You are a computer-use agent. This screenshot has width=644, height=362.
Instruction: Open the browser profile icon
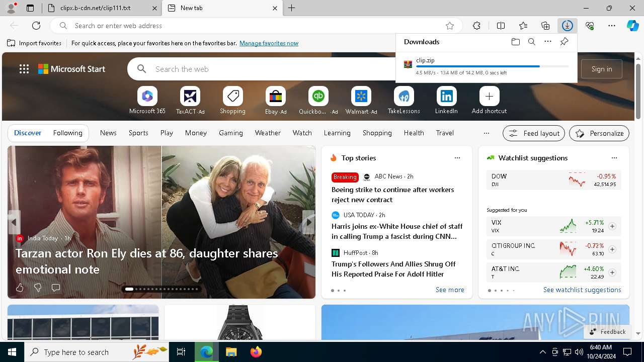point(11,8)
